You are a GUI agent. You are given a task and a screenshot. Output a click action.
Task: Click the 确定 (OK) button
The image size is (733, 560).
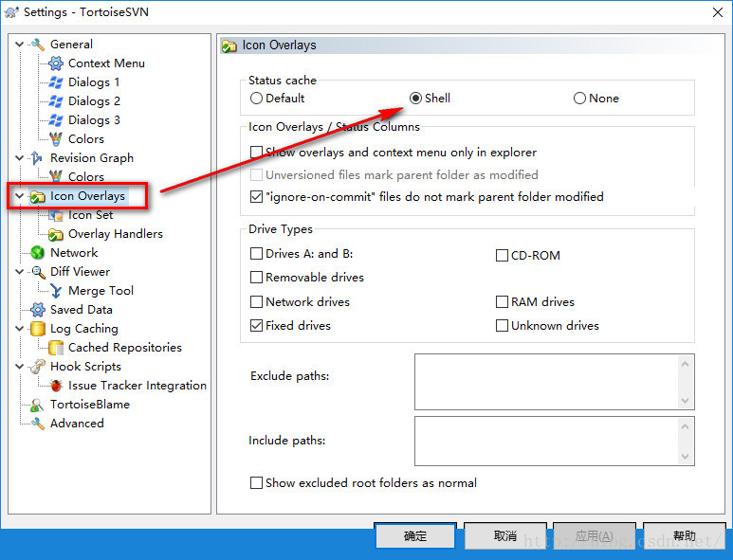415,535
